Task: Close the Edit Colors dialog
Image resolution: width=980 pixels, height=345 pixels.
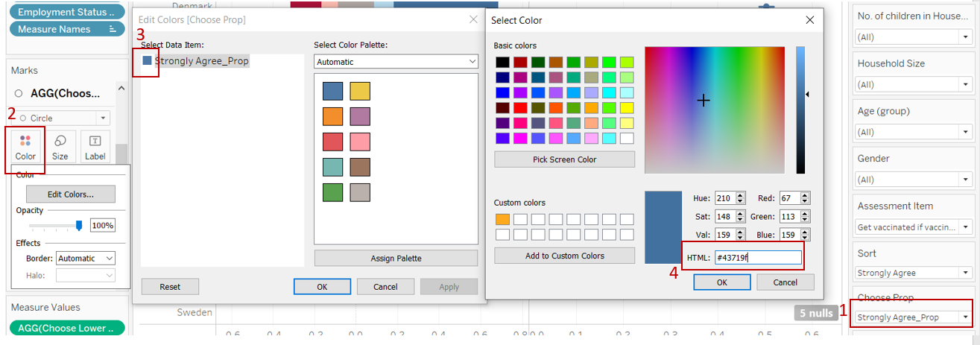Action: point(474,20)
